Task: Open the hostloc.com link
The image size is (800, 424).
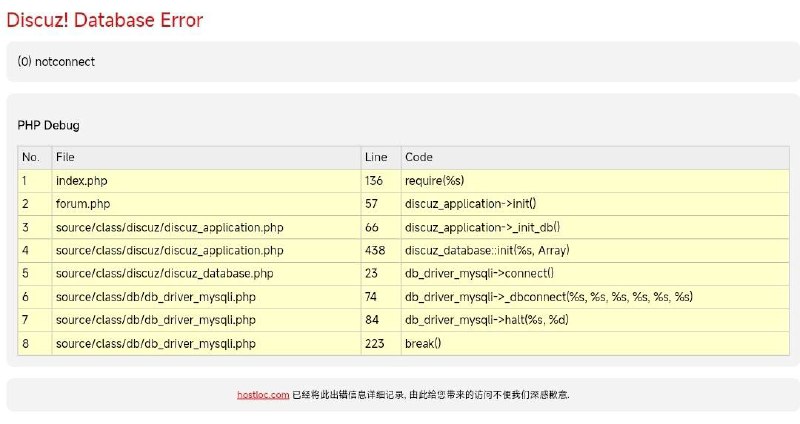Action: pyautogui.click(x=263, y=394)
